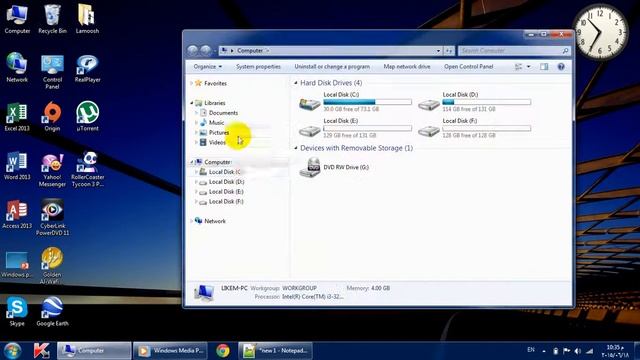Open the Lamoosh folder on desktop

coord(87,19)
